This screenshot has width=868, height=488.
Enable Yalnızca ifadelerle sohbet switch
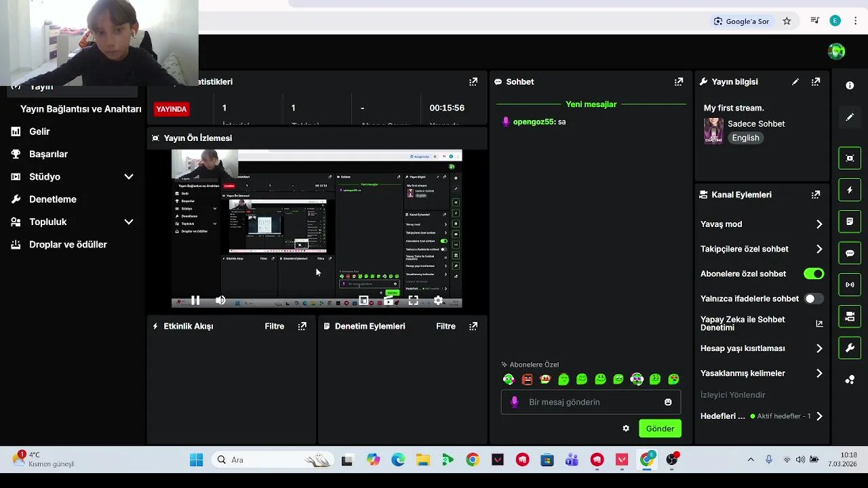pyautogui.click(x=814, y=298)
